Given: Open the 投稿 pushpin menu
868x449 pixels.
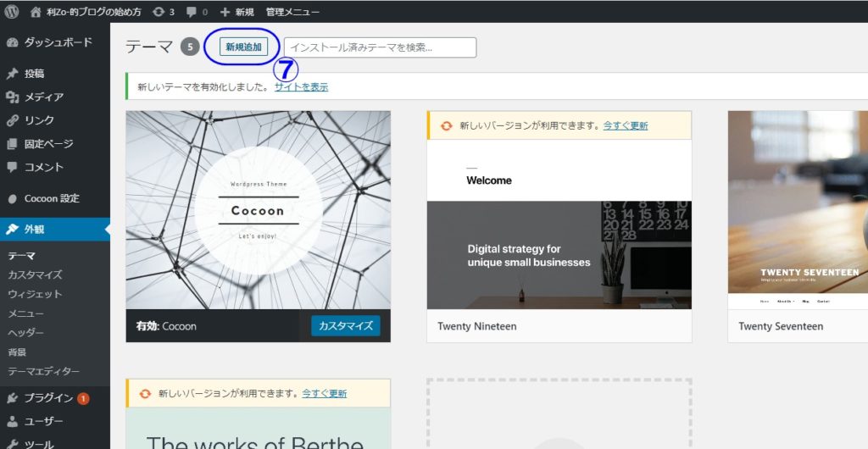Looking at the screenshot, I should tap(34, 74).
